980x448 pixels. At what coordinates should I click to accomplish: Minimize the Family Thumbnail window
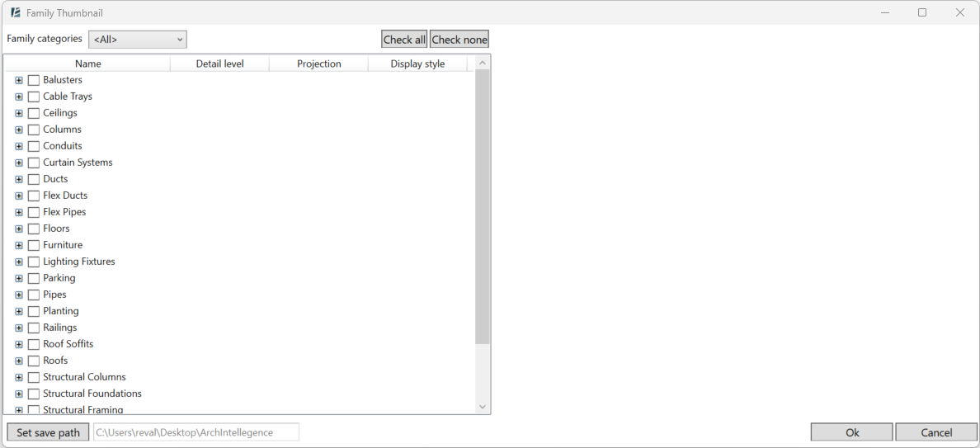tap(885, 12)
